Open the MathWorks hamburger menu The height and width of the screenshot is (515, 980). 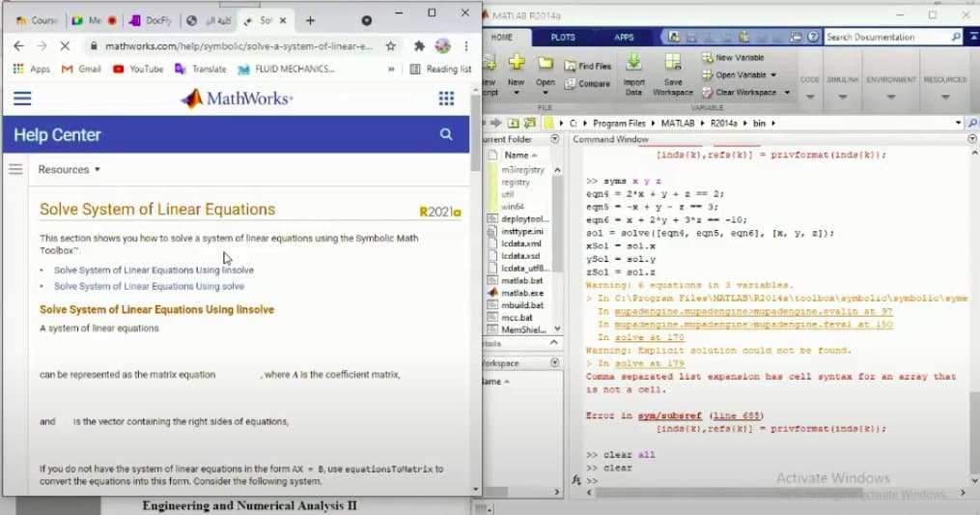pos(22,99)
